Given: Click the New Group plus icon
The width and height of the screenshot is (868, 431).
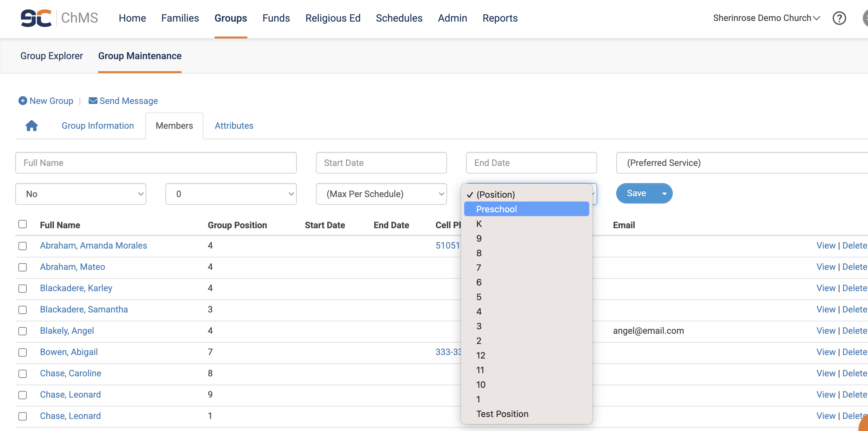Looking at the screenshot, I should pyautogui.click(x=23, y=100).
